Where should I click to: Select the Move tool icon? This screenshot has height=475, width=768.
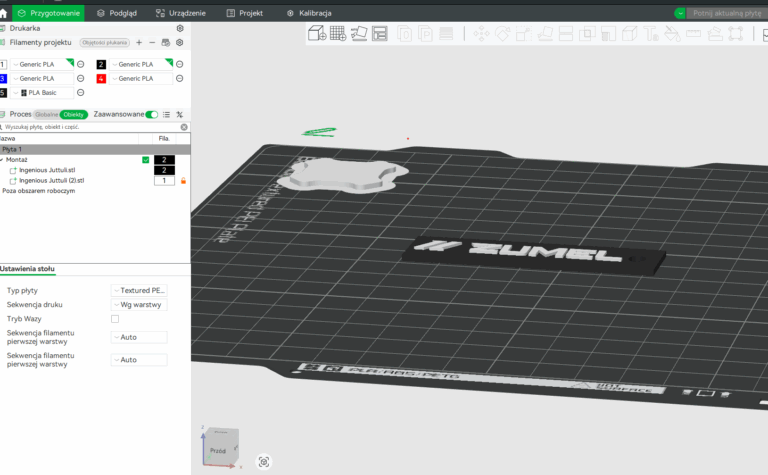pos(481,34)
